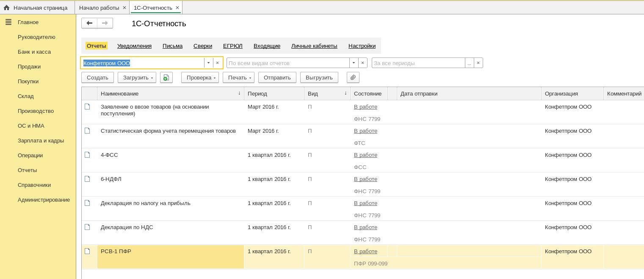Click document icon of Заявление о ввозе row
The height and width of the screenshot is (279, 644).
(87, 107)
